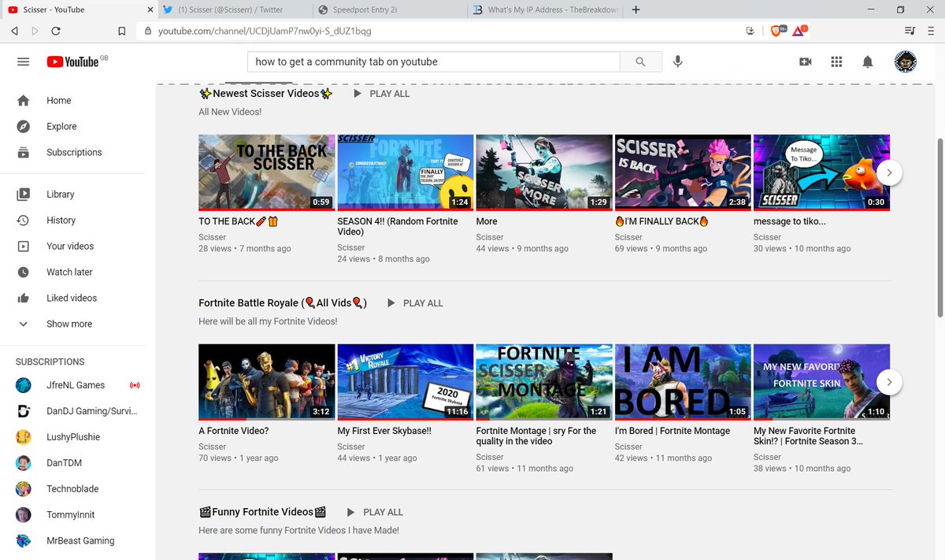The width and height of the screenshot is (945, 560).
Task: Open the Subscriptions menu entry
Action: 74,152
